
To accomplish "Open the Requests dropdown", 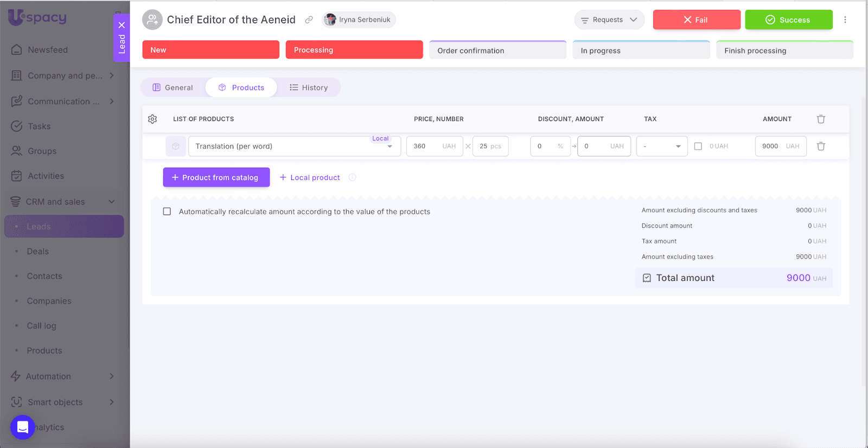I will click(609, 20).
